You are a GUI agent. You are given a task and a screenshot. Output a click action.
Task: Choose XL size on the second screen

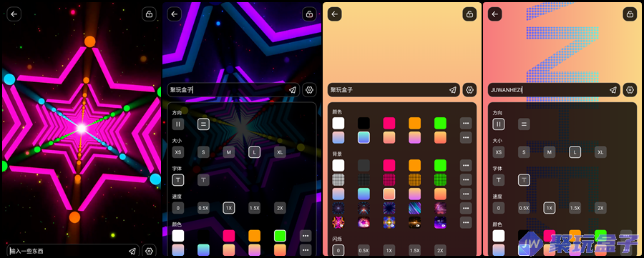tap(280, 152)
